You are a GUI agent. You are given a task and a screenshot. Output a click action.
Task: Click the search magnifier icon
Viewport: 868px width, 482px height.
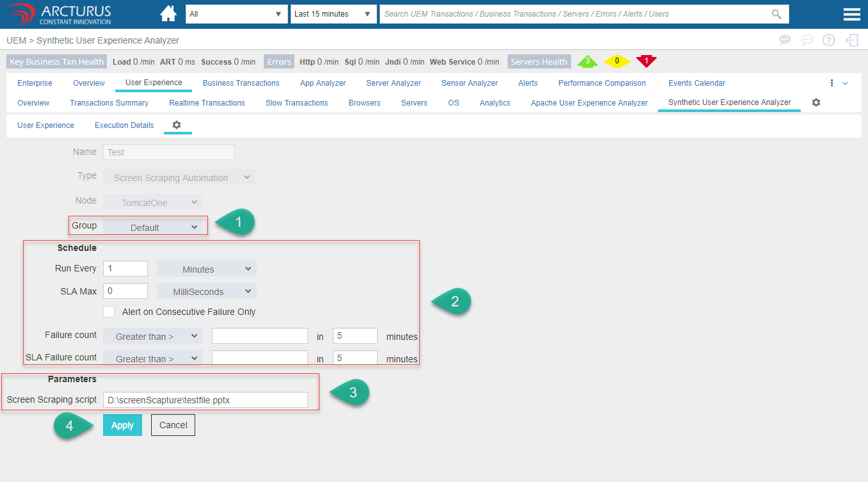coord(776,14)
